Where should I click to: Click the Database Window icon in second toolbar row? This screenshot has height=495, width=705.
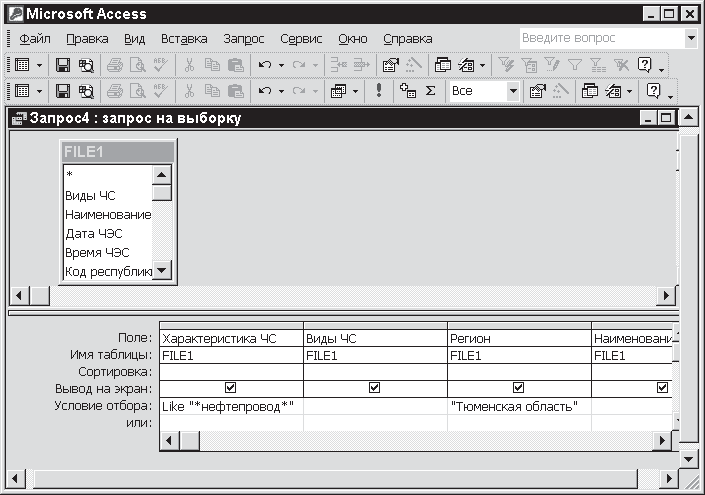[590, 91]
